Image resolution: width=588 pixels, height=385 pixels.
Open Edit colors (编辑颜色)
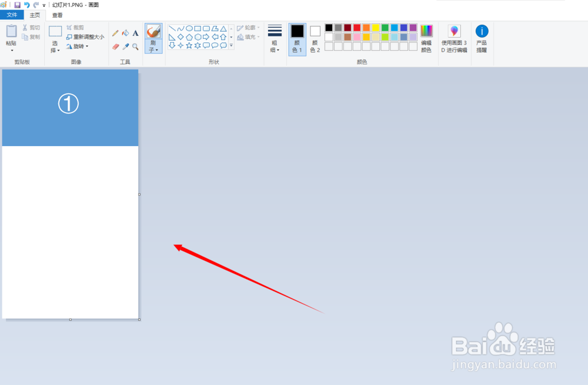coord(426,39)
